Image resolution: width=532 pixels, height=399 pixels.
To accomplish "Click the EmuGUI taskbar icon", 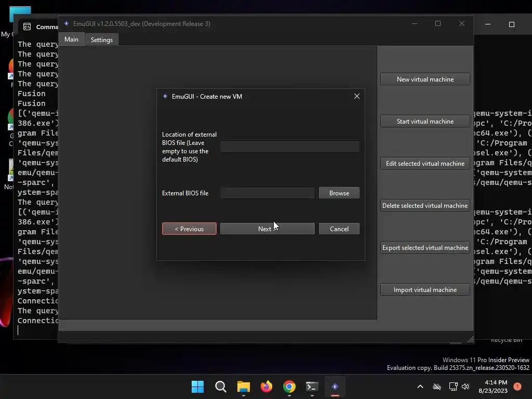I will point(335,387).
